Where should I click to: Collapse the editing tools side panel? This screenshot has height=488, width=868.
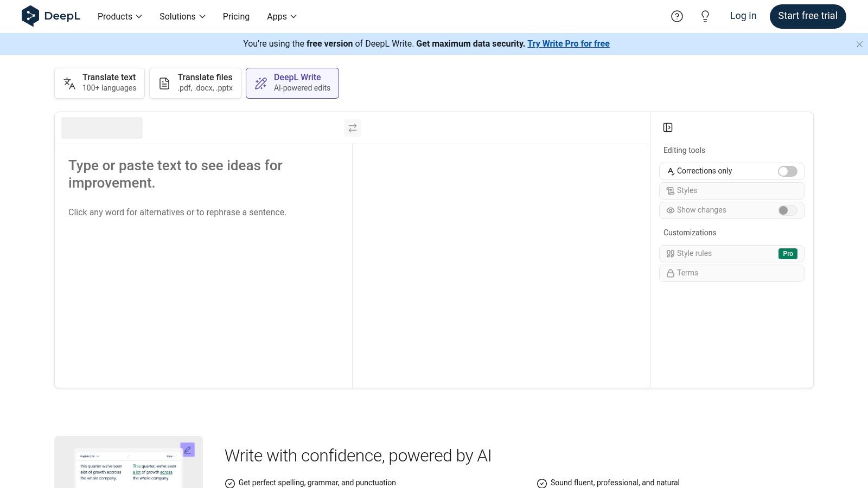668,127
